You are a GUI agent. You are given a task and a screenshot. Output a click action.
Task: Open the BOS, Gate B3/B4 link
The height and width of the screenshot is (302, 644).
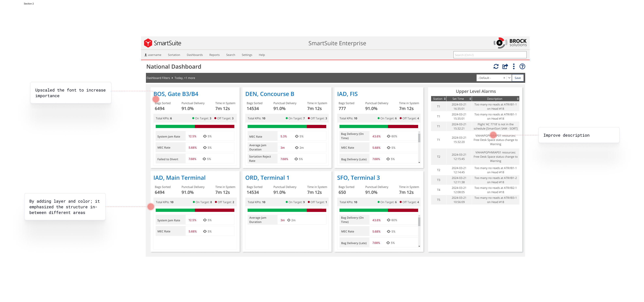coord(176,94)
